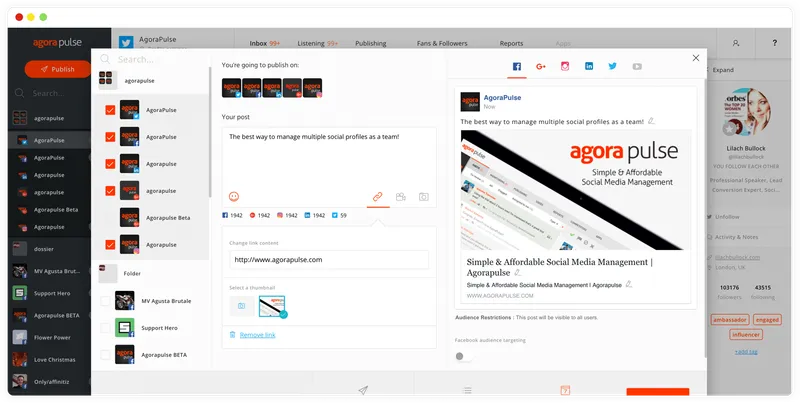
Task: Click the modal profile list scrollbar
Action: point(210,133)
